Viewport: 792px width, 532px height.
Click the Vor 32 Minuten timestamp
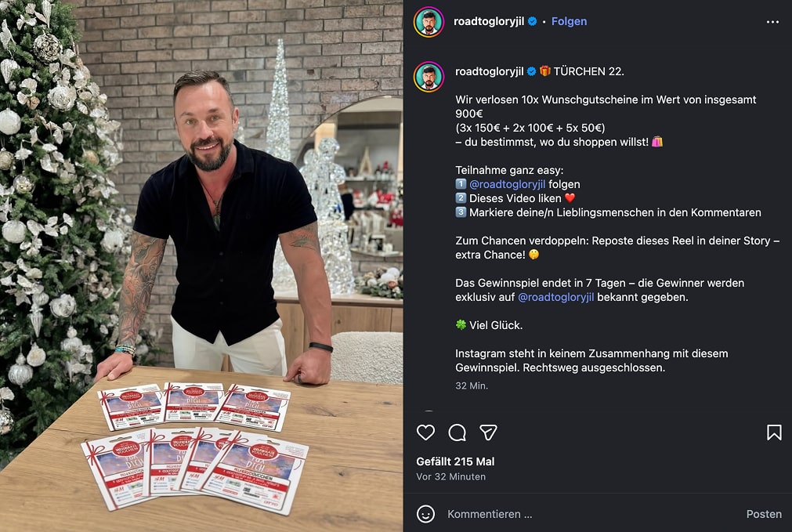point(450,476)
